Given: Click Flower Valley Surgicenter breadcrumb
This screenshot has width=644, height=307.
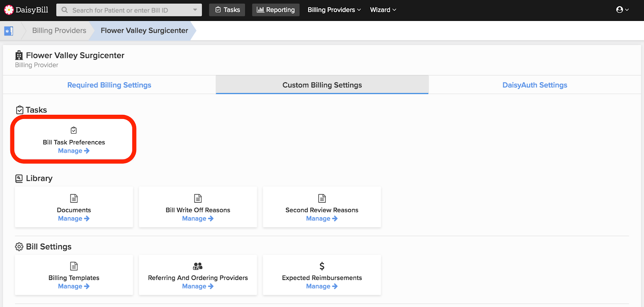Looking at the screenshot, I should (x=144, y=31).
